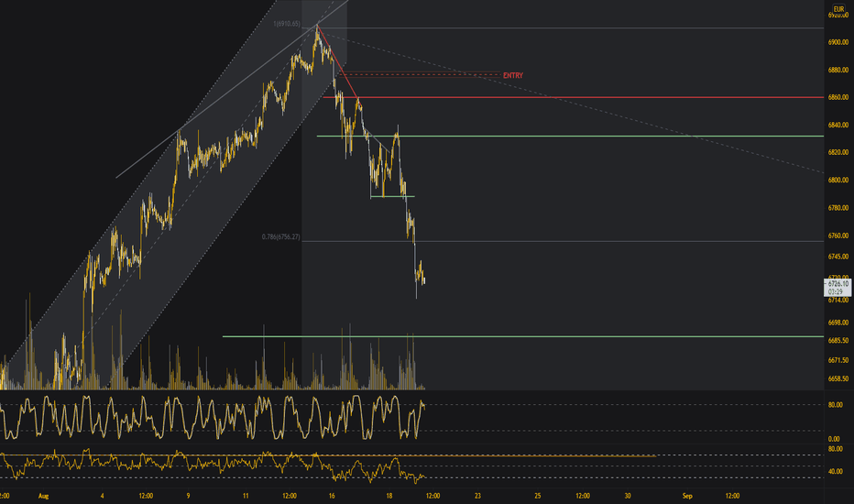
Task: Click price axis label 6658.50
Action: tap(838, 378)
